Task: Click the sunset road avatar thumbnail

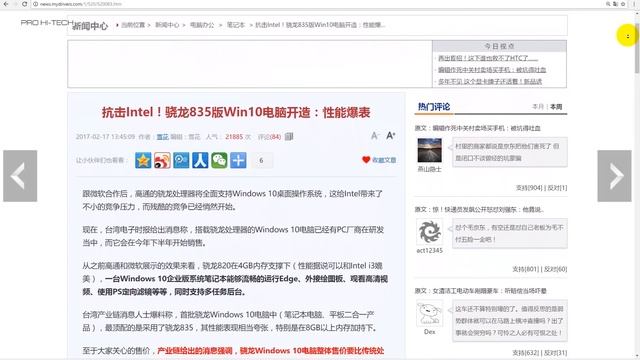Action: point(429,150)
